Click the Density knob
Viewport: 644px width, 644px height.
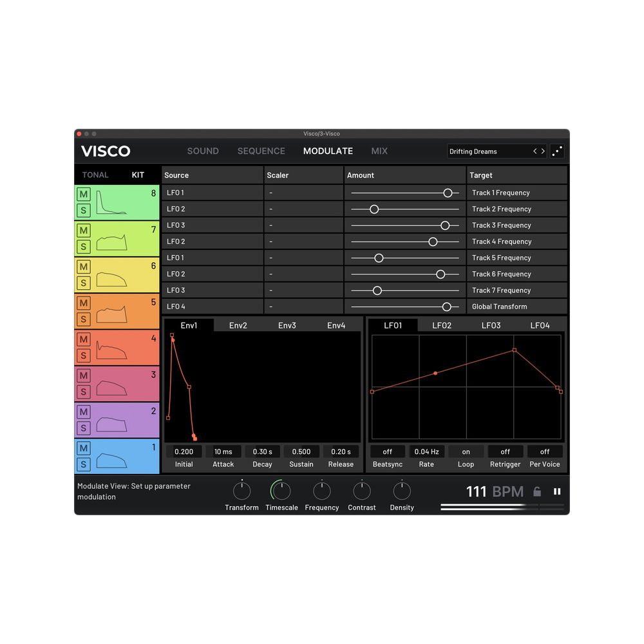pyautogui.click(x=402, y=491)
